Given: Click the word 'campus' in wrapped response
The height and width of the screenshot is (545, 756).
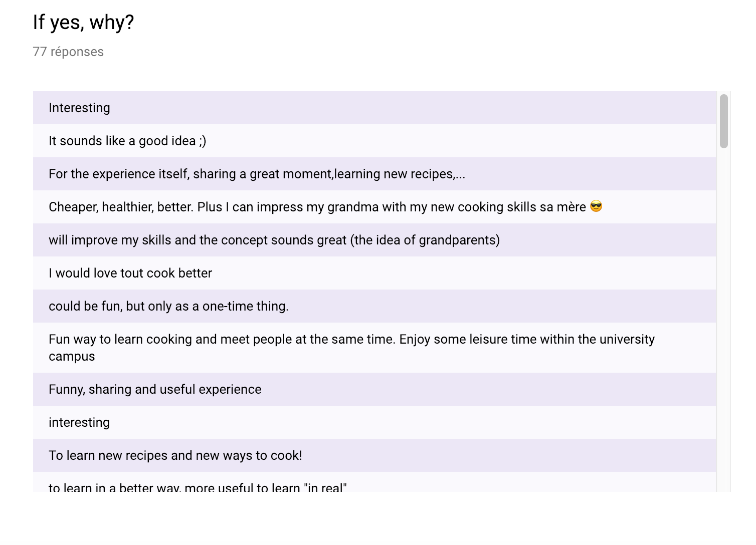Looking at the screenshot, I should pos(72,357).
